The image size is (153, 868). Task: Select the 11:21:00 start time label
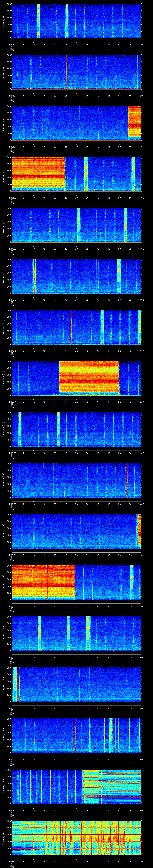[12, 606]
